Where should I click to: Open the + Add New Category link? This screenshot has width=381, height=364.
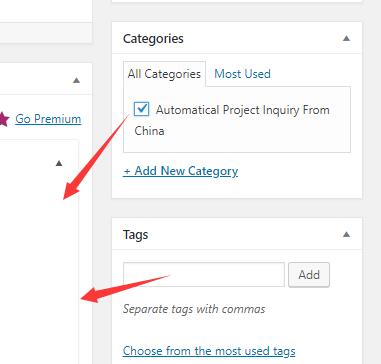[x=180, y=171]
